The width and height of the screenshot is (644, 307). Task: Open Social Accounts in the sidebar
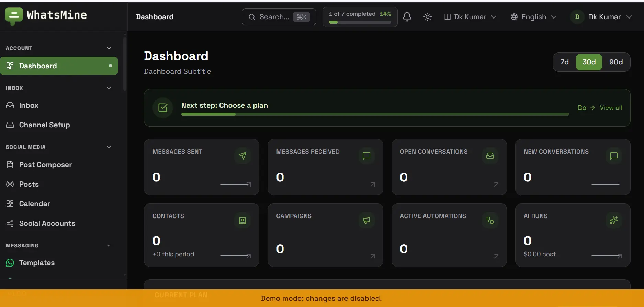tap(59, 223)
